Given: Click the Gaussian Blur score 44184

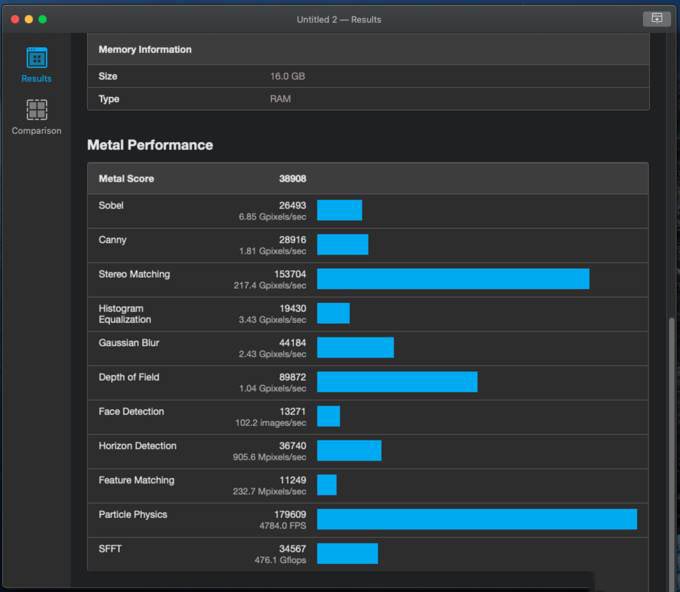Looking at the screenshot, I should (293, 343).
